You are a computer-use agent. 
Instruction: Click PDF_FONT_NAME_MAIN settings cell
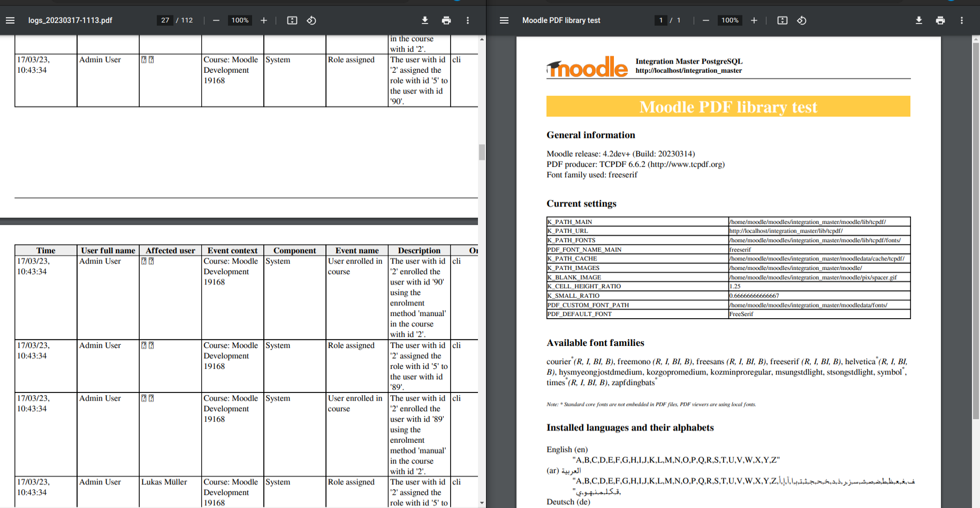pyautogui.click(x=637, y=250)
